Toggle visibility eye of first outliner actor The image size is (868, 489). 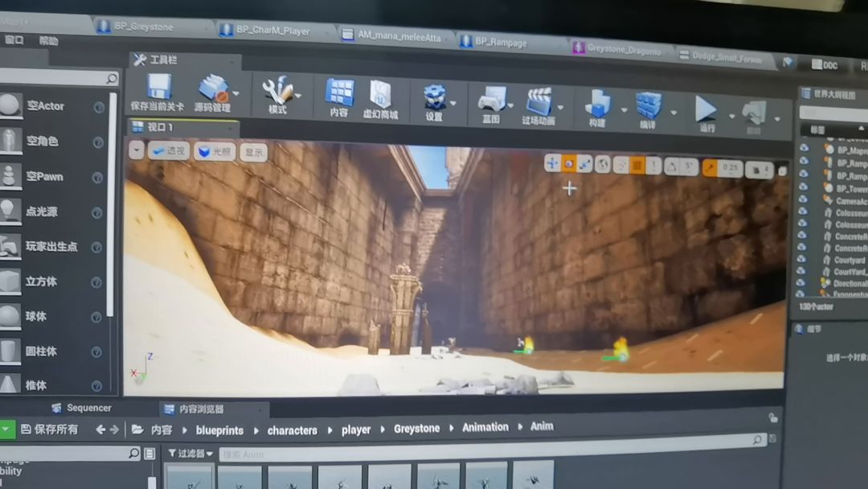803,149
